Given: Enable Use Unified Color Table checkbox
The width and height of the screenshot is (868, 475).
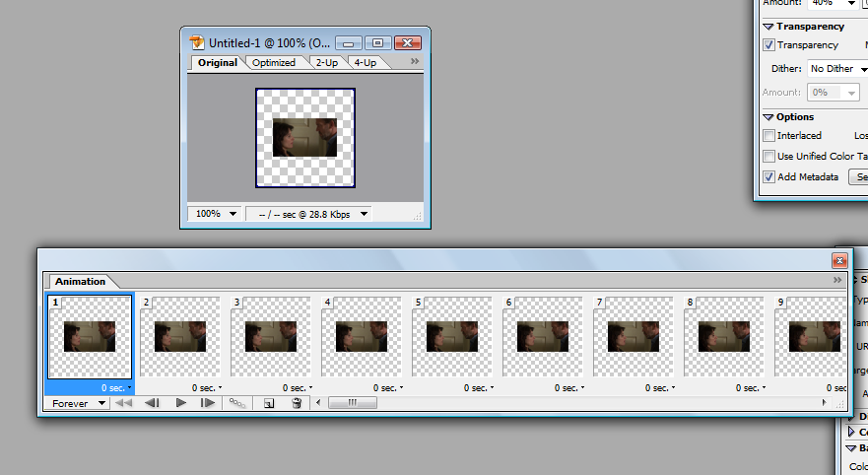Looking at the screenshot, I should tap(768, 156).
